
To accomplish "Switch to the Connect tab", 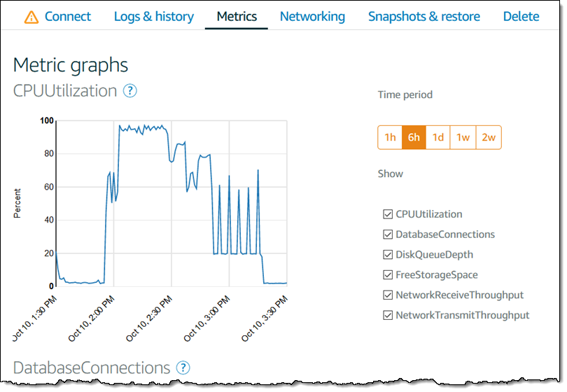I will pos(67,16).
